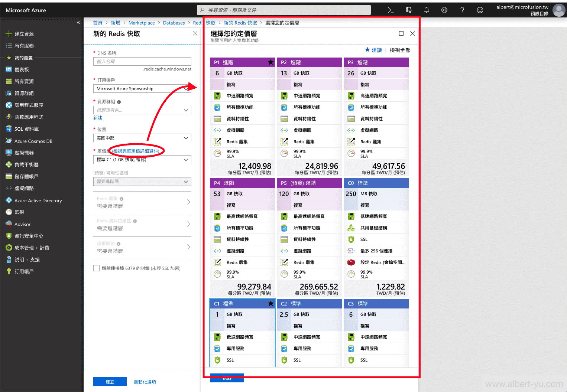Expand 虛擬網路 option row in form
Viewport: 567px width, 392px height.
pos(142,247)
